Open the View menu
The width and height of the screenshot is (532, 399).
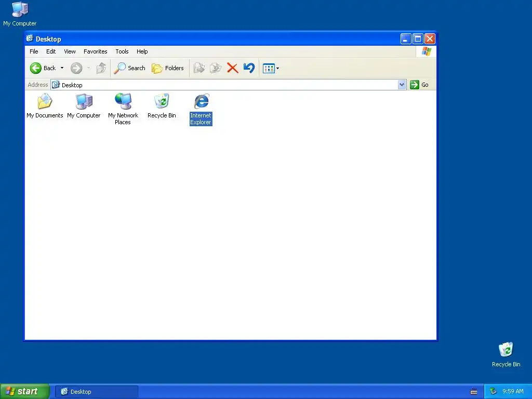pos(70,51)
